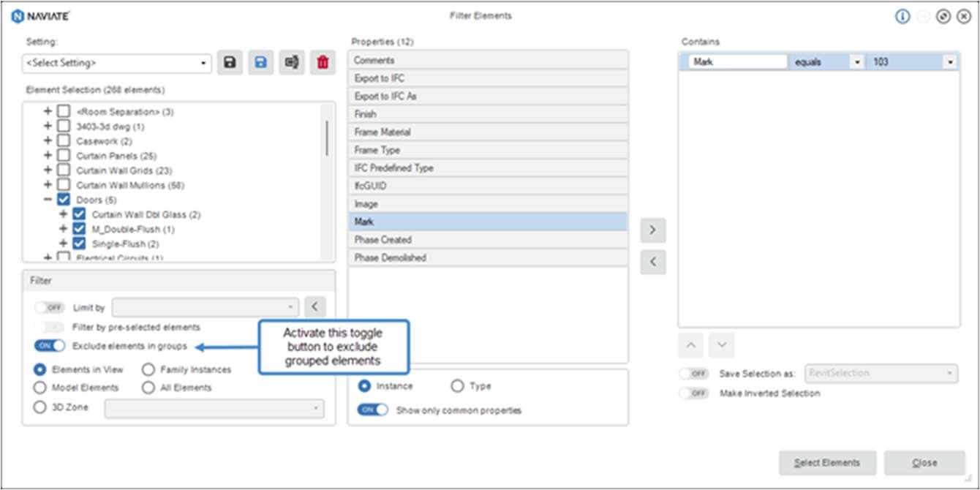Check the Room Separation checkbox
This screenshot has height=490, width=980.
[x=64, y=111]
